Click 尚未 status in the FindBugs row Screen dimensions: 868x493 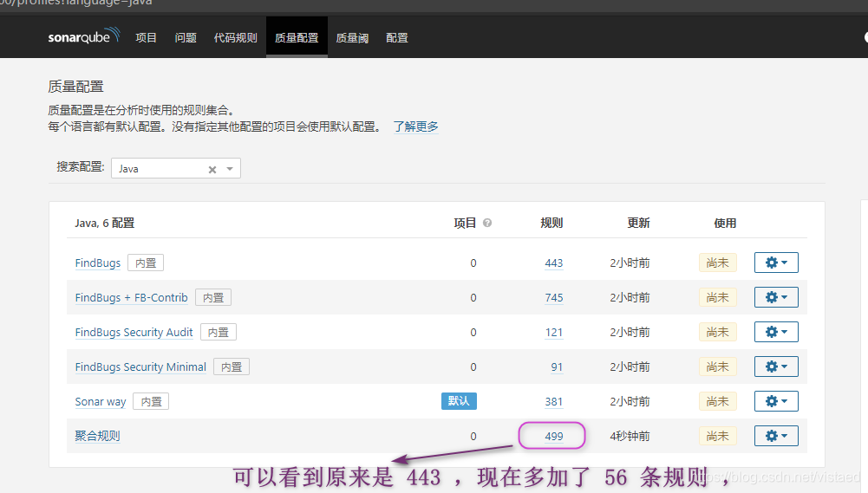(x=717, y=263)
